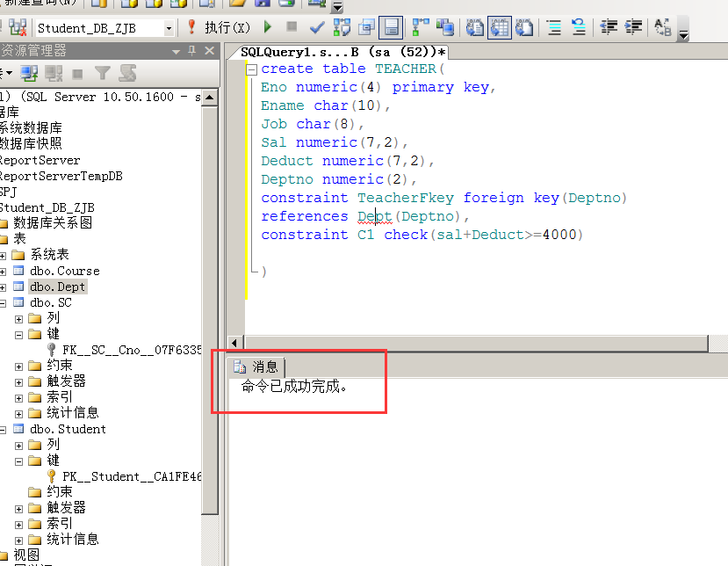The image size is (728, 566).
Task: Click on TEACHER in the create table line
Action: (x=406, y=69)
